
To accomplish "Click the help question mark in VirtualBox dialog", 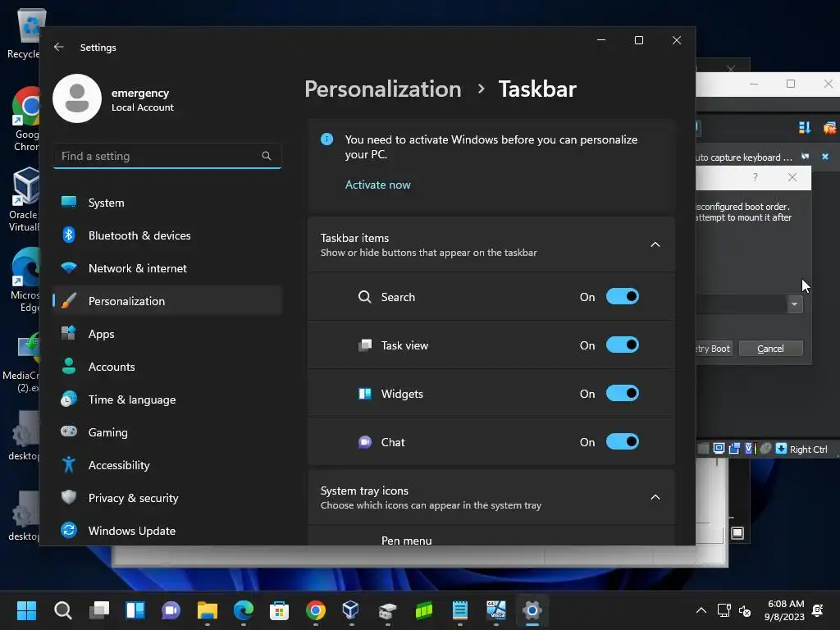I will pyautogui.click(x=756, y=177).
